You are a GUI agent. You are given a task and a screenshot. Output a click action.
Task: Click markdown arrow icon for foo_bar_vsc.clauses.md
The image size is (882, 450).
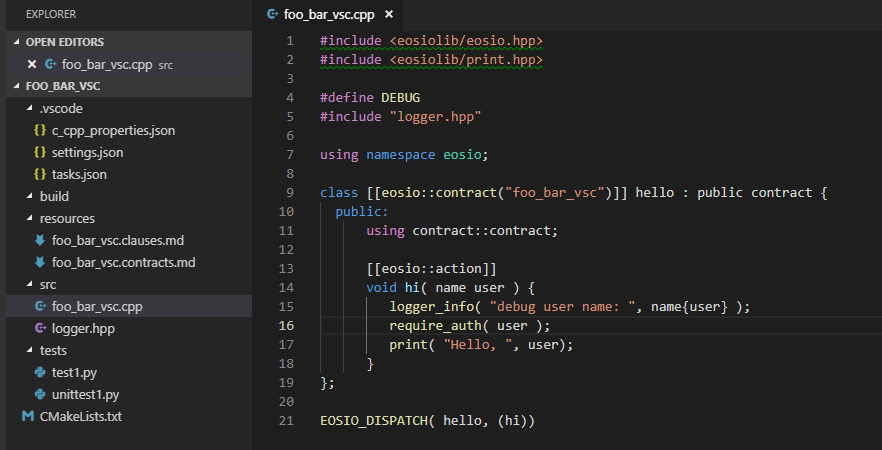click(40, 240)
